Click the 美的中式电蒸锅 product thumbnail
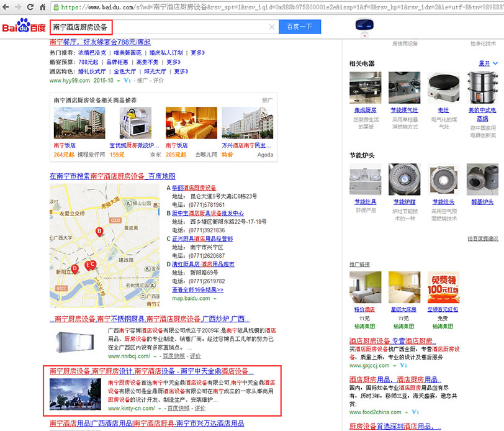Viewport: 504px width, 431px height. [482, 88]
